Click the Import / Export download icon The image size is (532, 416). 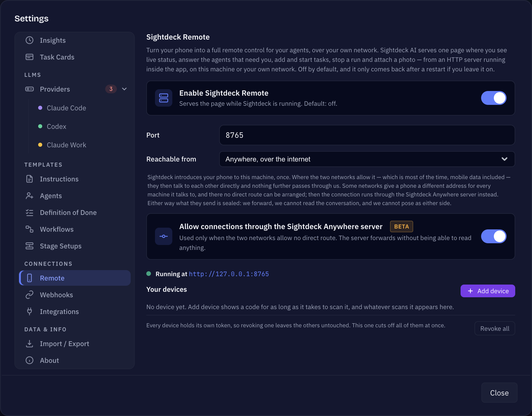click(x=29, y=343)
